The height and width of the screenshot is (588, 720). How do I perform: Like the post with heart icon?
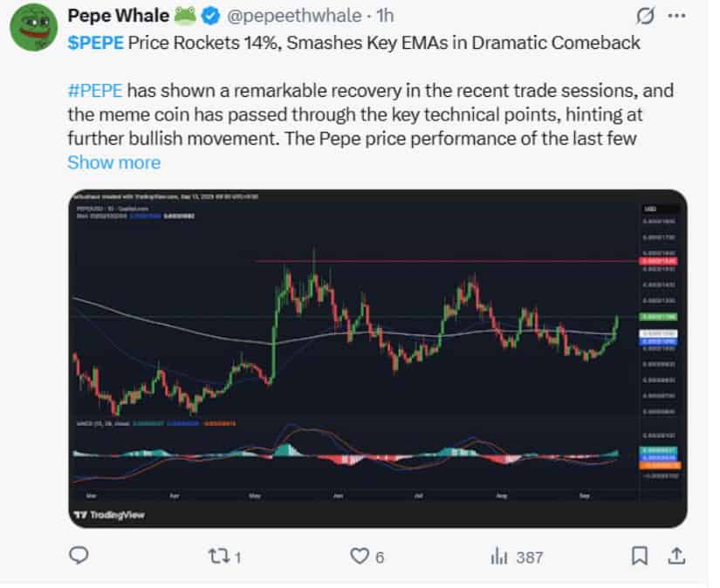pos(359,556)
